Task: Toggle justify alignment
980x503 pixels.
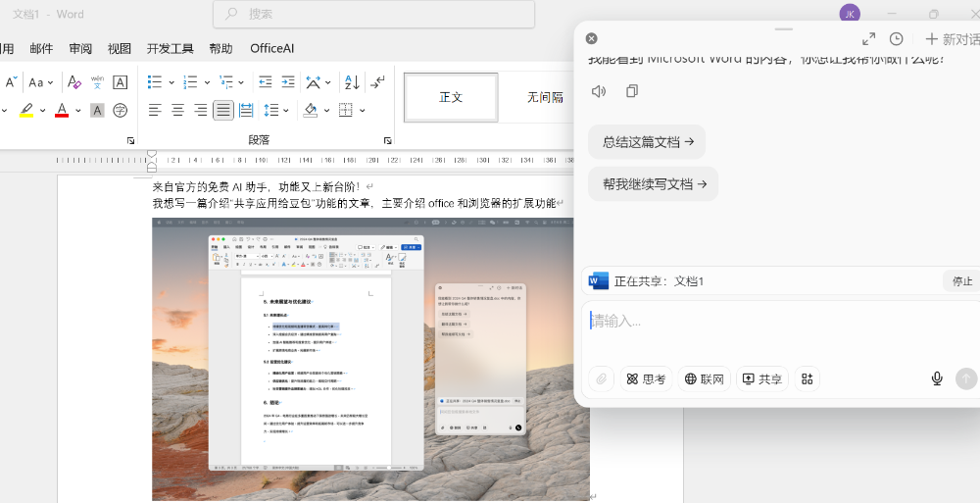Action: [x=223, y=111]
